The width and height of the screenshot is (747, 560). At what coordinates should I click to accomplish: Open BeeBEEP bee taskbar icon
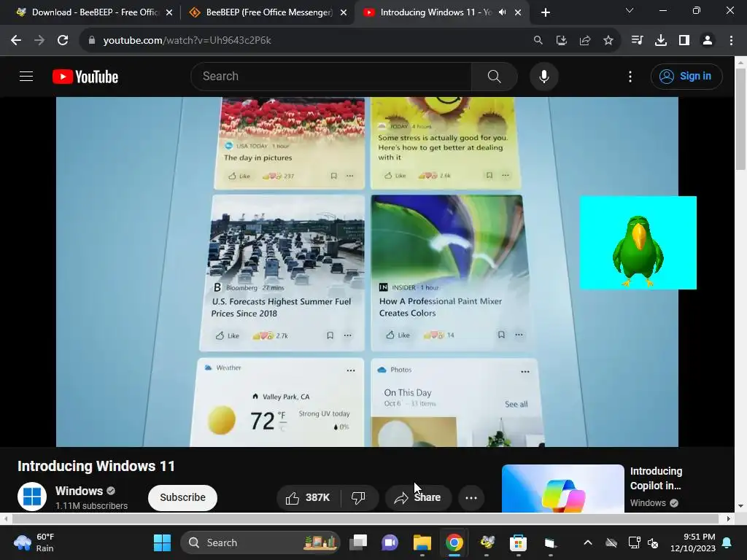click(487, 542)
